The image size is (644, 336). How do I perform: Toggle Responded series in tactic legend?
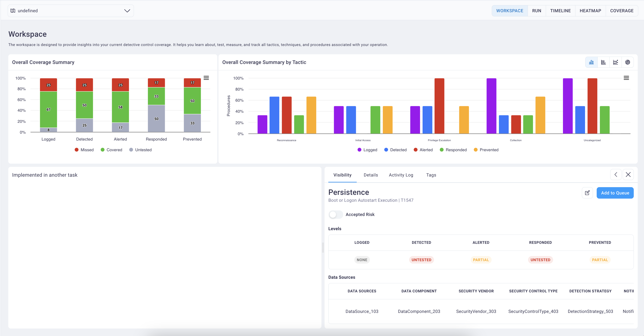point(453,150)
